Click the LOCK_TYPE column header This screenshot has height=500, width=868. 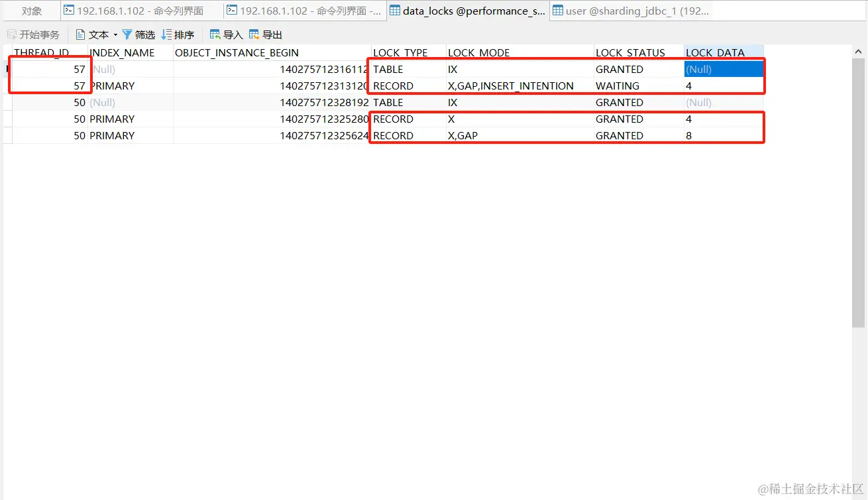409,52
